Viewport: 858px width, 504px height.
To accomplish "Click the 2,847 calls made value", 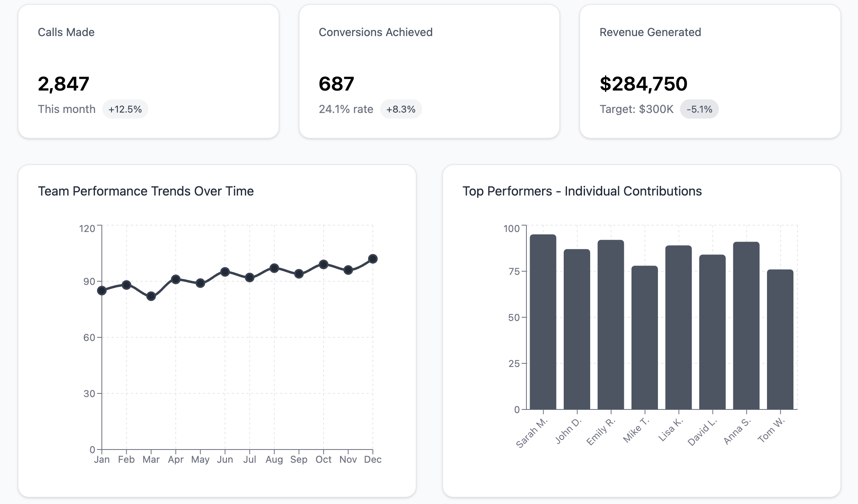I will [x=63, y=84].
